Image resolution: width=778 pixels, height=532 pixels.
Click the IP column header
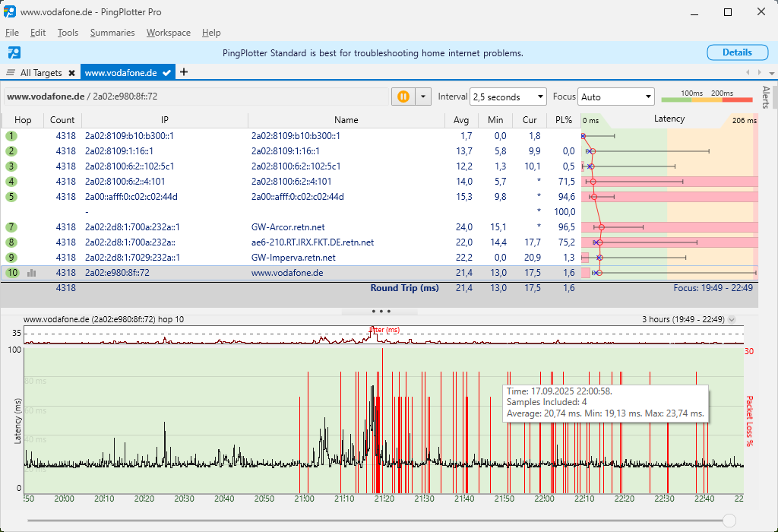(165, 120)
